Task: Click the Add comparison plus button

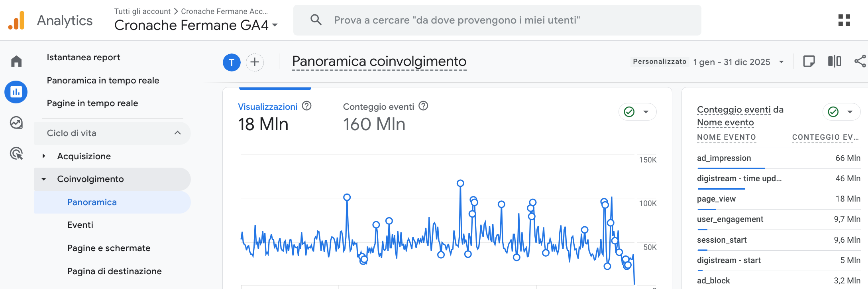Action: tap(255, 62)
